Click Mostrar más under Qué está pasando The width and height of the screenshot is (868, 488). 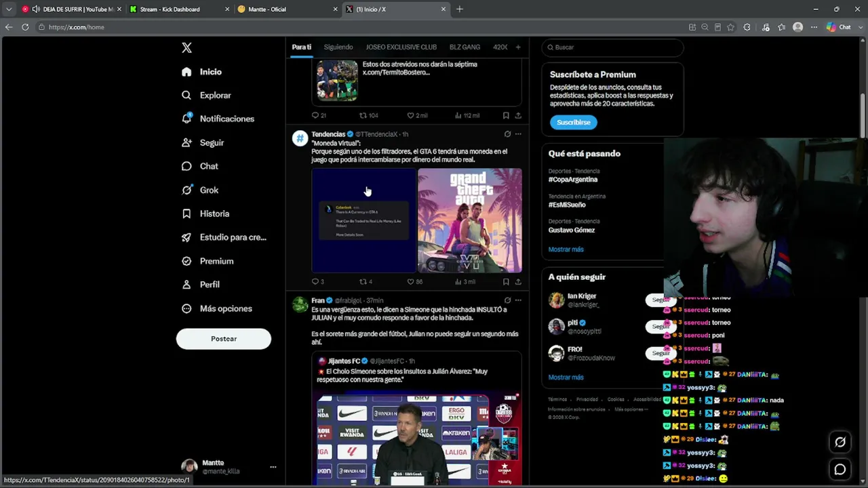pyautogui.click(x=566, y=249)
